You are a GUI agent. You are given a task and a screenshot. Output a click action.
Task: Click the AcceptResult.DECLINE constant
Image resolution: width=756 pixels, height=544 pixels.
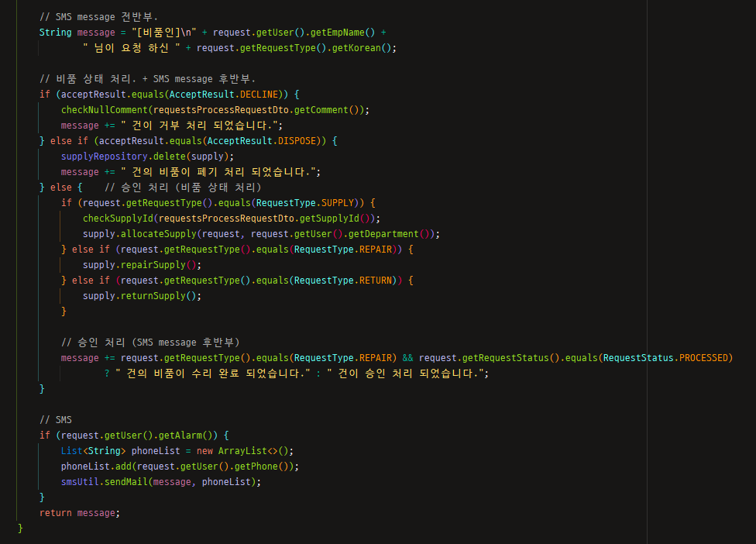point(224,94)
